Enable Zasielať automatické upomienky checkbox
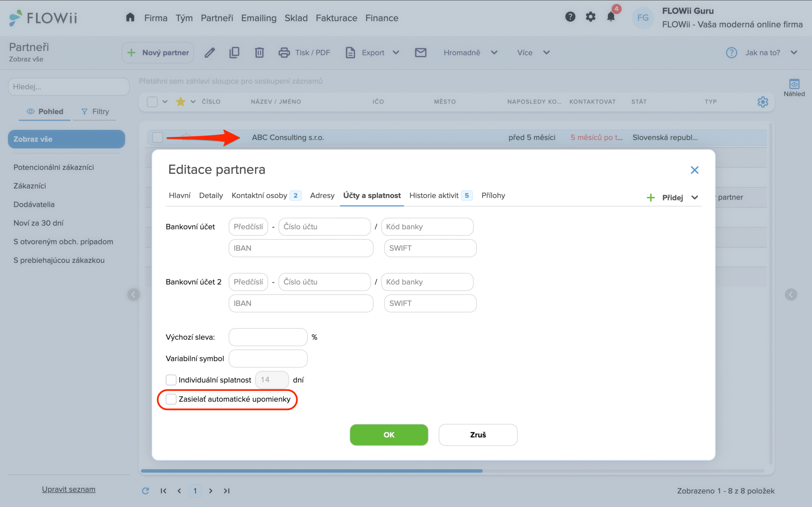The height and width of the screenshot is (507, 812). [x=171, y=399]
